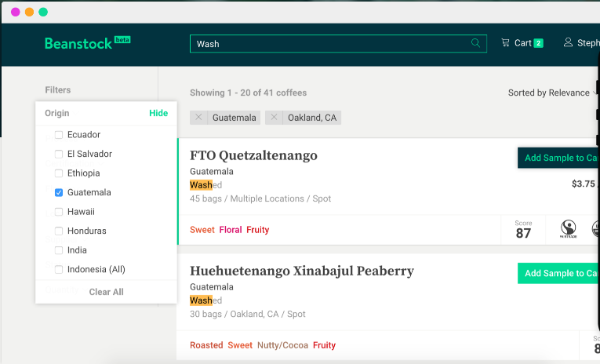Click the Fairtrade certification icon

tap(569, 229)
